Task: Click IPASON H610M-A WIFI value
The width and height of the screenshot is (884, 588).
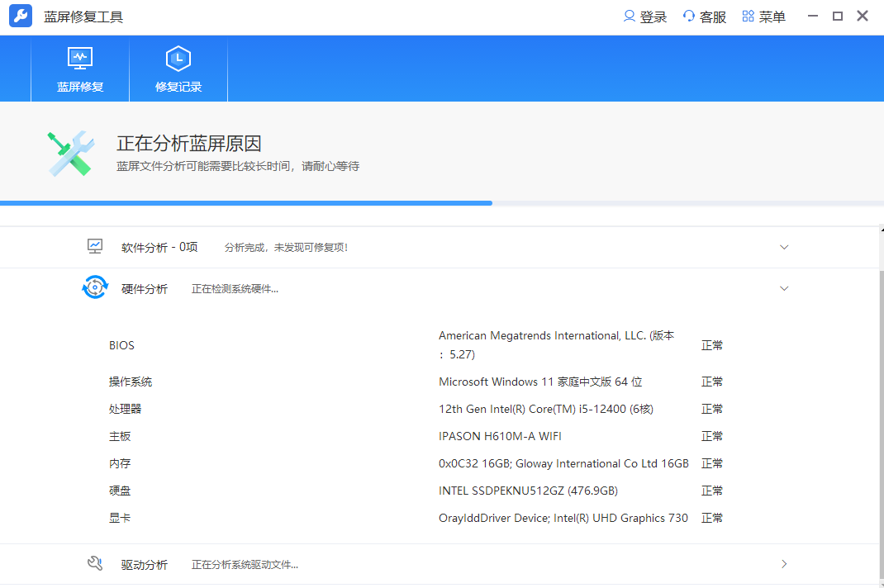Action: point(500,436)
